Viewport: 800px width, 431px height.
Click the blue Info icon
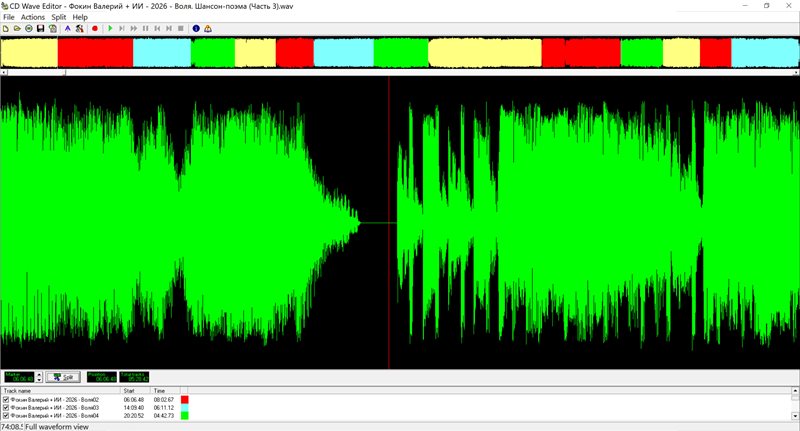(x=195, y=28)
